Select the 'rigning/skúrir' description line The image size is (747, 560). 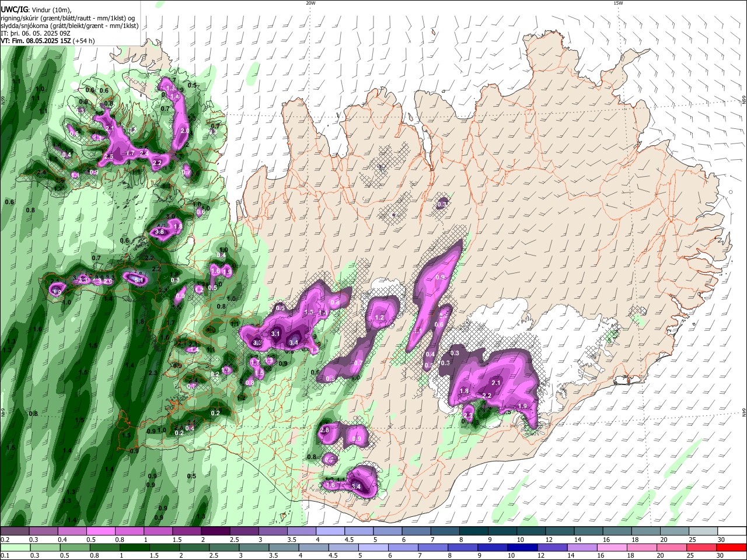[68, 18]
